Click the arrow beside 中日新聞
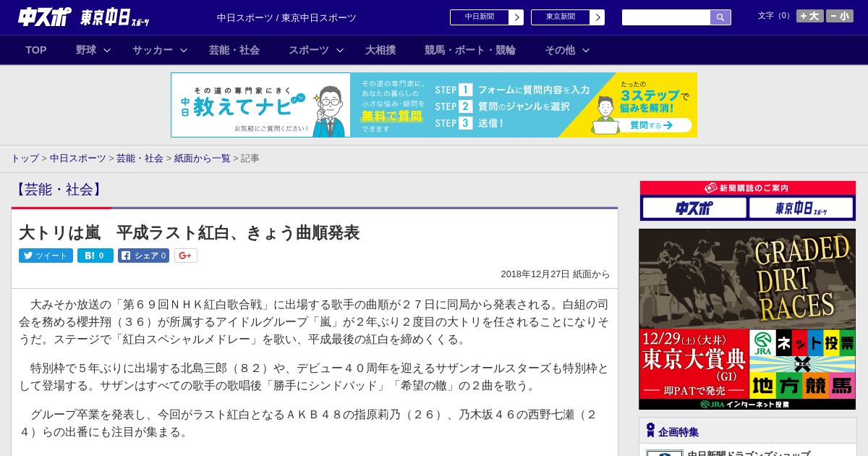Screen dimensions: 868x456 point(516,17)
